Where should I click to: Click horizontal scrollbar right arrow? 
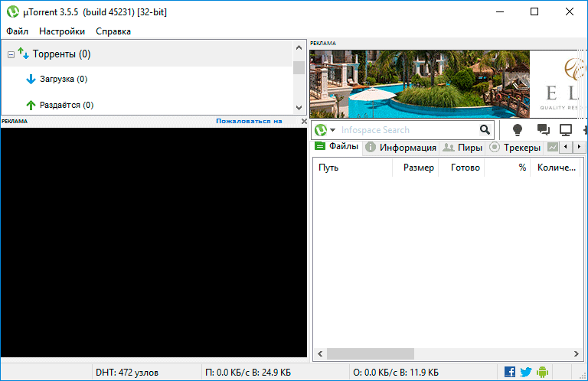tap(577, 353)
